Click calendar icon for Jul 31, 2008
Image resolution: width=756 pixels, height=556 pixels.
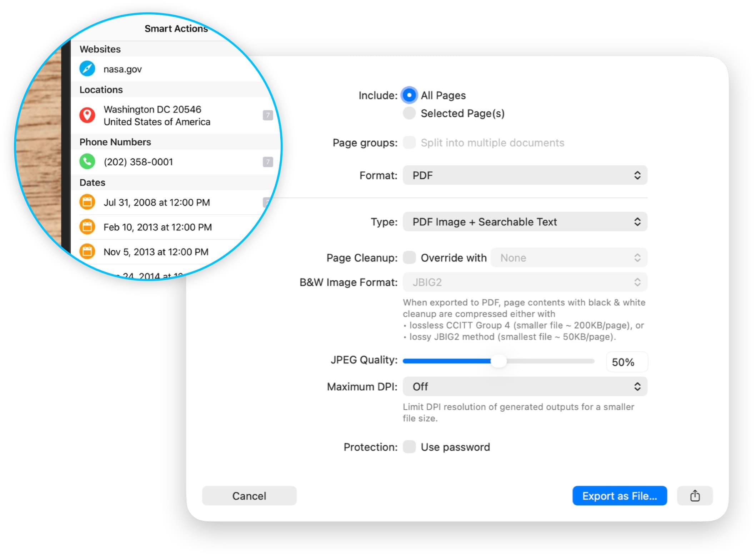point(87,202)
